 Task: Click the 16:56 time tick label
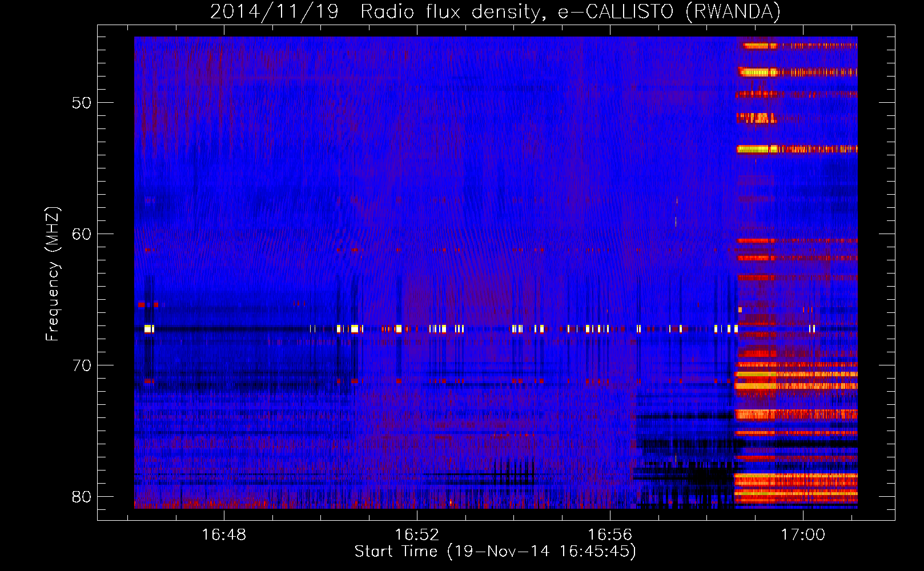pyautogui.click(x=610, y=534)
